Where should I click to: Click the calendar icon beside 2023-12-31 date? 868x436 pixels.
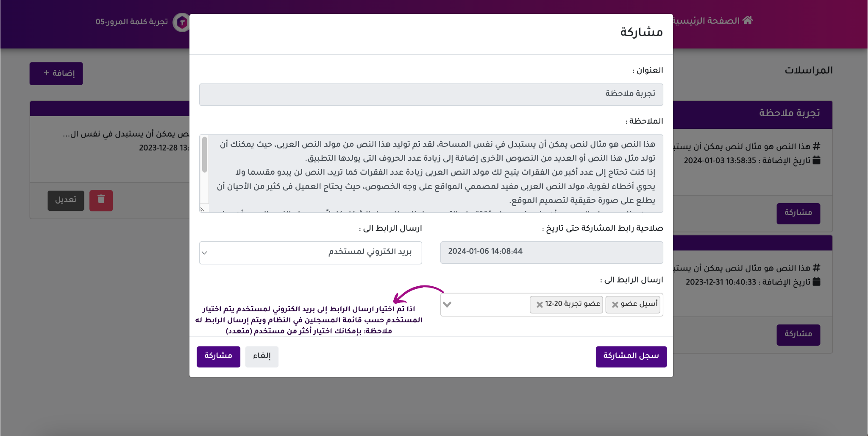(817, 282)
